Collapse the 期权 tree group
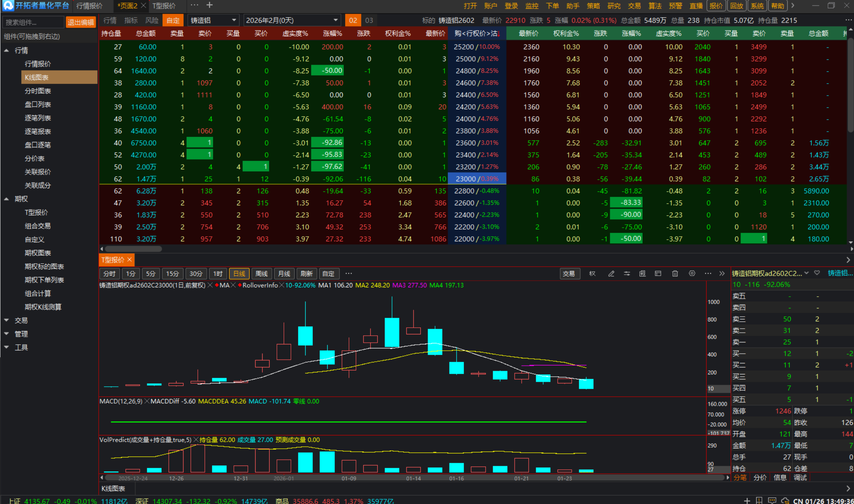The height and width of the screenshot is (504, 854). (x=6, y=199)
